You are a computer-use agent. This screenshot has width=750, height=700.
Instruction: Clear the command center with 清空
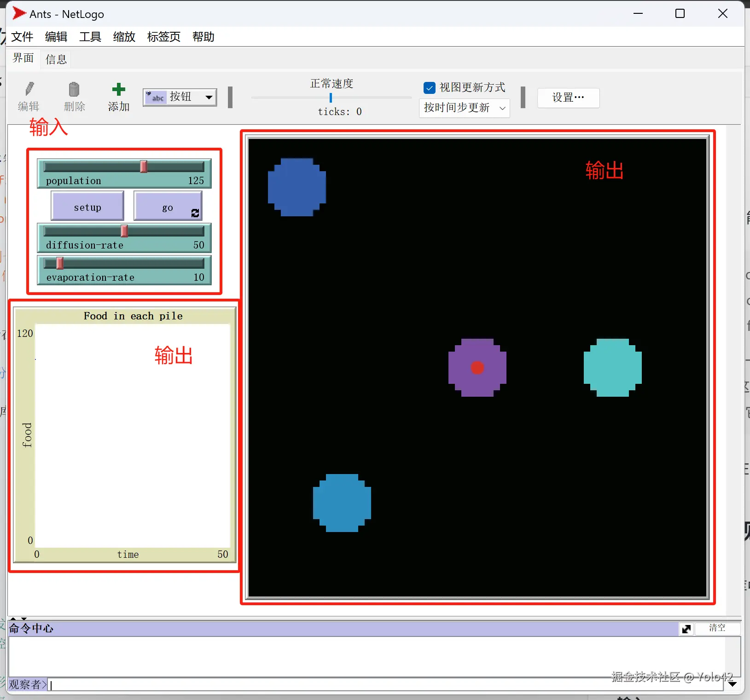(x=717, y=628)
